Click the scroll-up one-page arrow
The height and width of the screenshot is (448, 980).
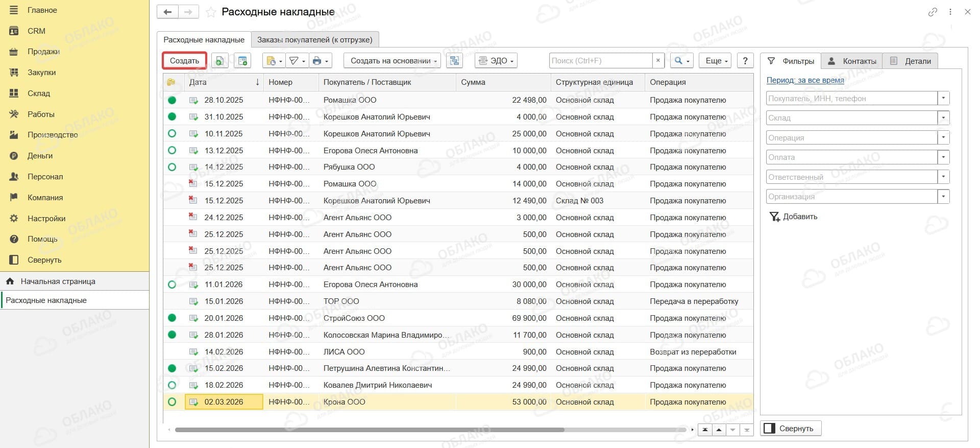[719, 430]
